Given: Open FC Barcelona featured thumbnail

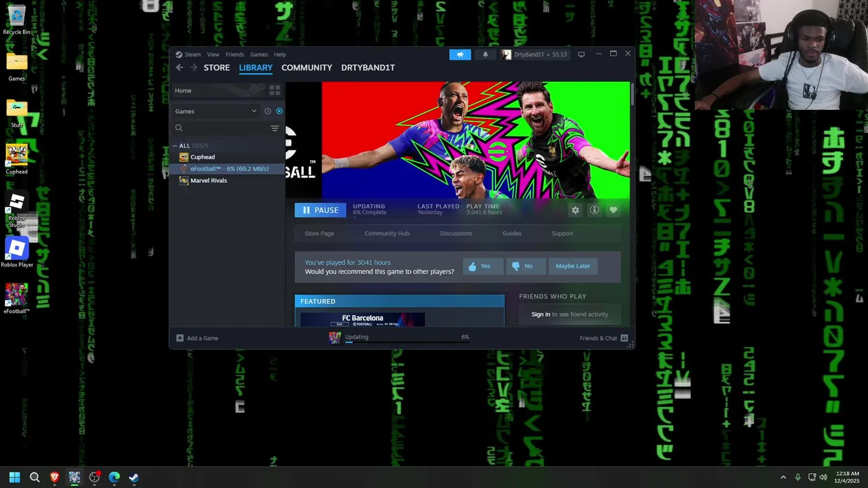Looking at the screenshot, I should coord(363,319).
